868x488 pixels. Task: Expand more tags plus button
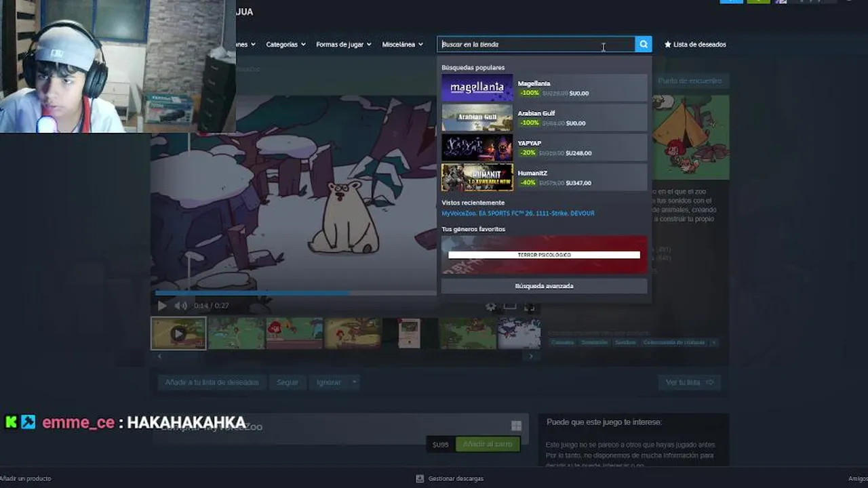coord(713,342)
